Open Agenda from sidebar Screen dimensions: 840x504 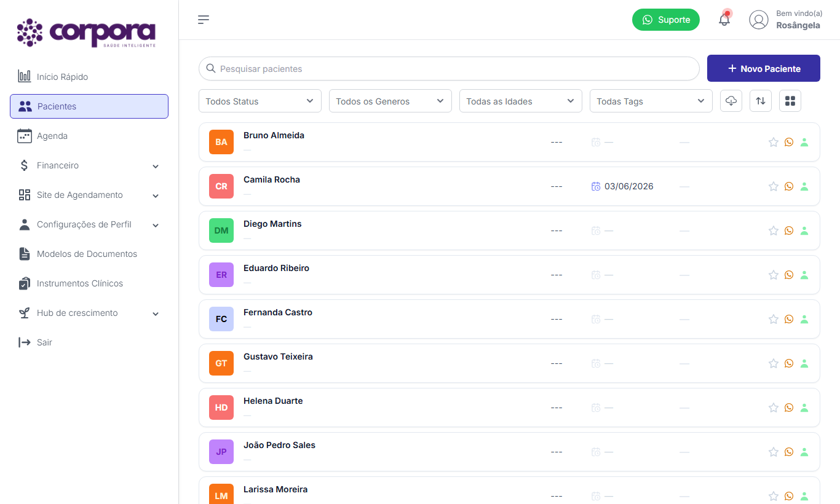coord(89,136)
